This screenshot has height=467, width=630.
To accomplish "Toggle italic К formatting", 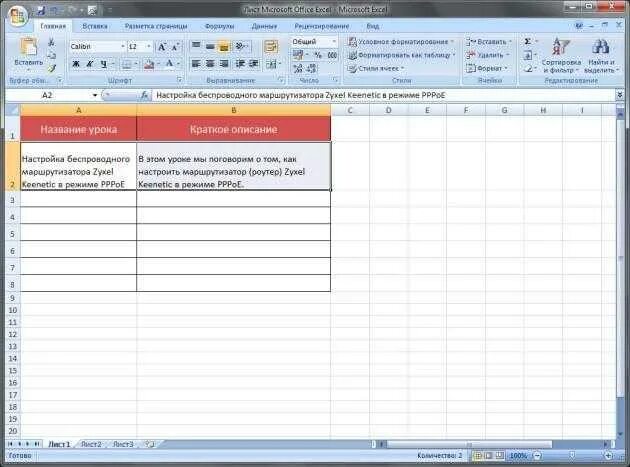I will [90, 64].
